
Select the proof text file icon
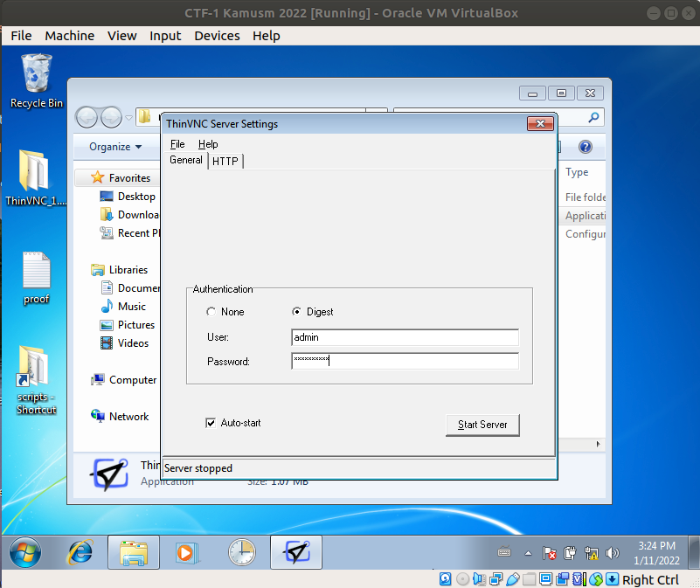click(x=36, y=278)
